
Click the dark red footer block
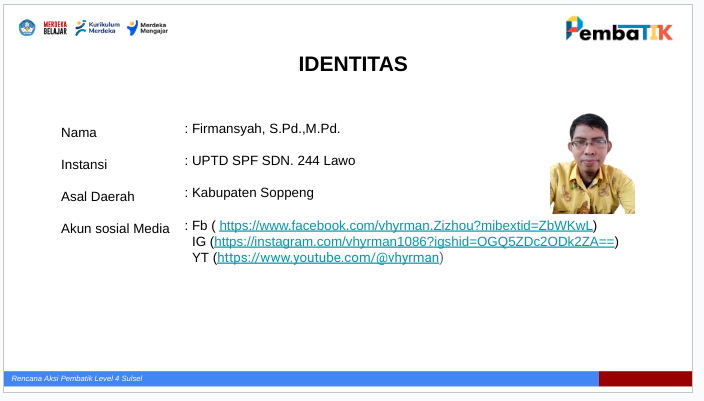[645, 379]
